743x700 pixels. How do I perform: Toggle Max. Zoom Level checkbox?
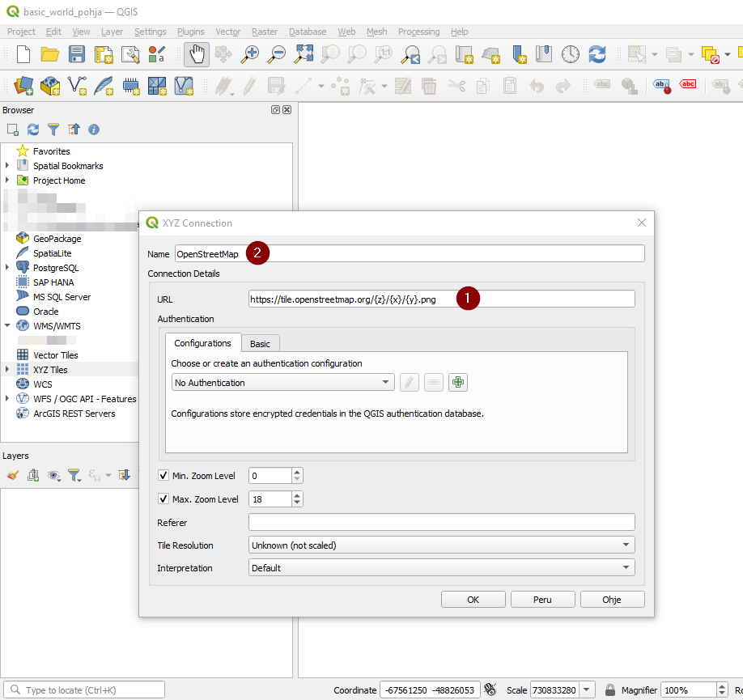(x=163, y=498)
